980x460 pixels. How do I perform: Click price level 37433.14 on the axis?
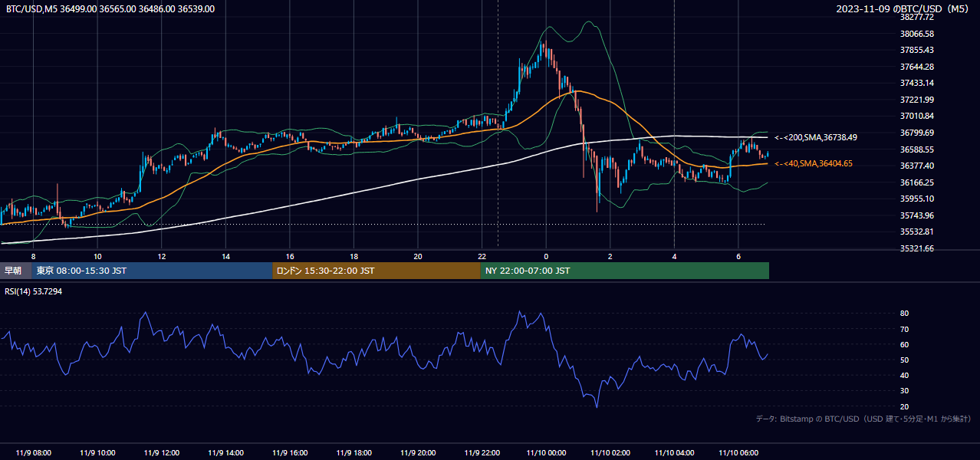click(916, 83)
